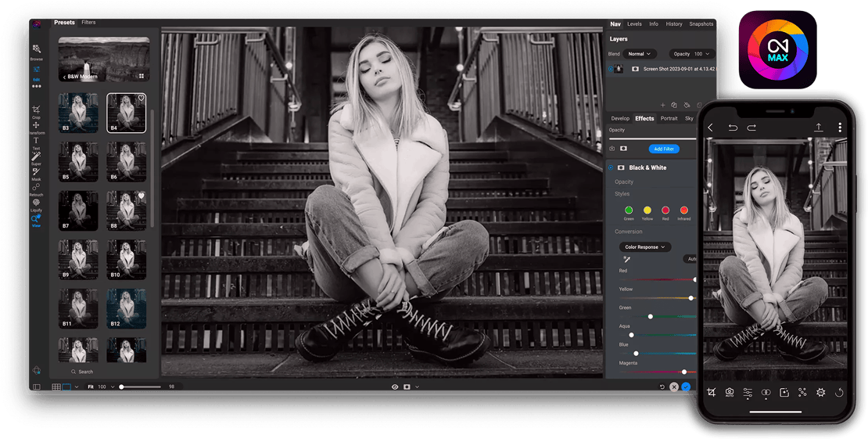Tap the share icon on phone
This screenshot has width=868, height=439.
818,128
